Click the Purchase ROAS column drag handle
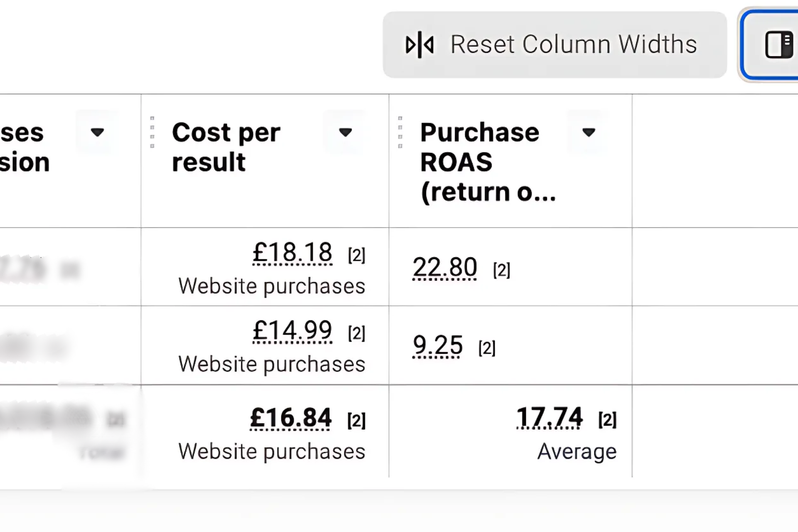Viewport: 798px width, 532px height. [400, 132]
